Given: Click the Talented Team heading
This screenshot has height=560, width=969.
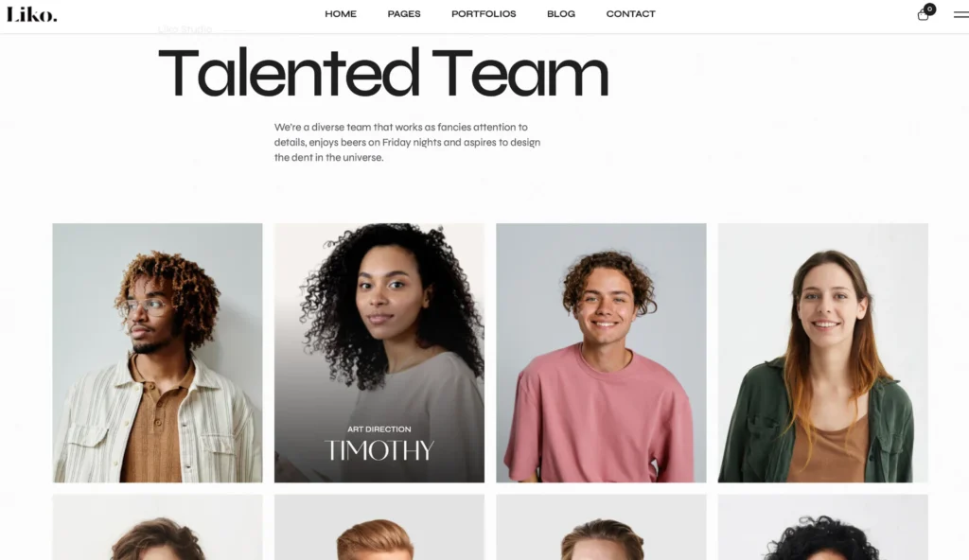Looking at the screenshot, I should 383,73.
